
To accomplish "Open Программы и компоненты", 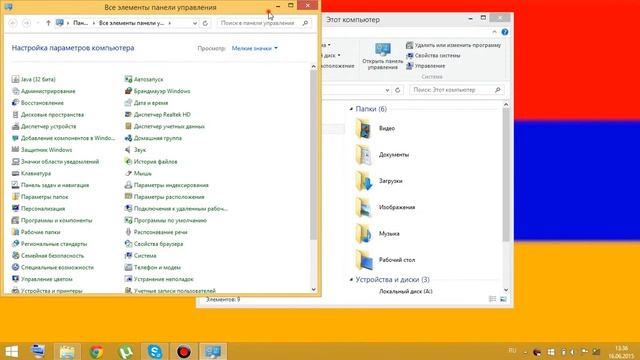I will click(52, 220).
